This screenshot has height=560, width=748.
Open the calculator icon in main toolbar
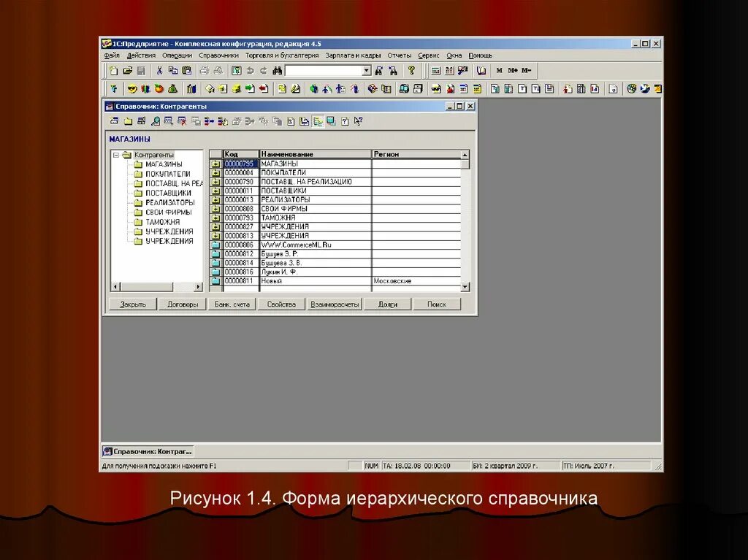(435, 71)
